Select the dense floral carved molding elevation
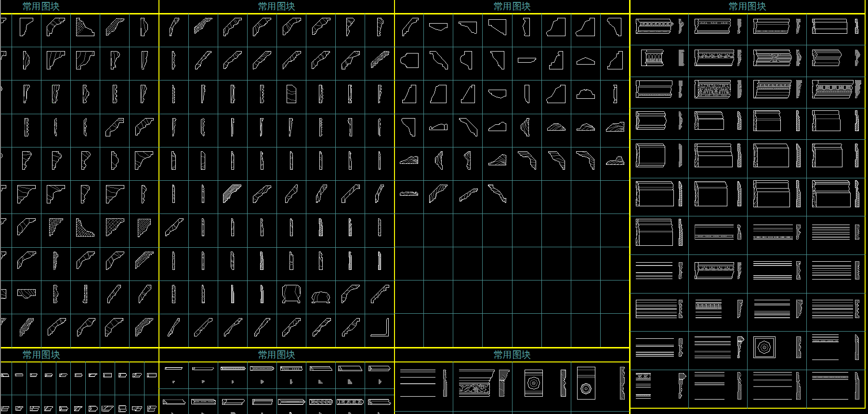This screenshot has height=414, width=868. pyautogui.click(x=712, y=90)
